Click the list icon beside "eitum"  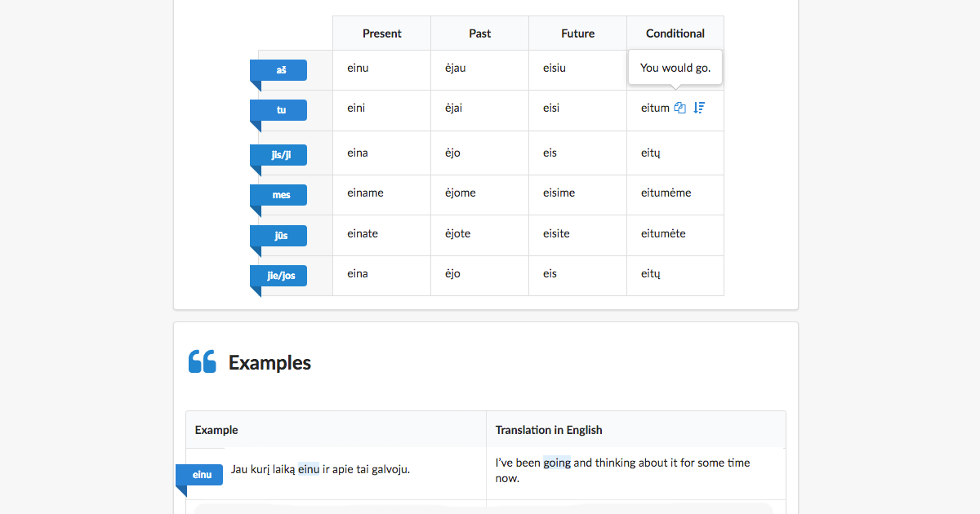tap(699, 107)
